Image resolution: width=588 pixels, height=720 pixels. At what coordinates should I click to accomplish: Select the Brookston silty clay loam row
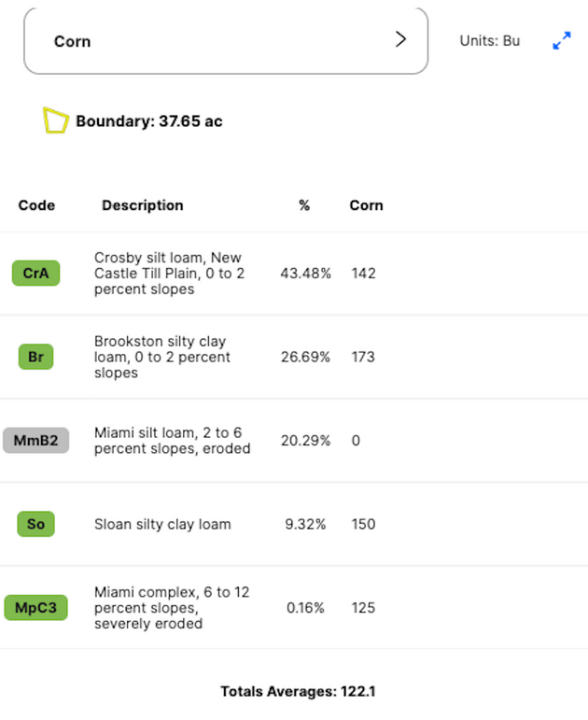[x=161, y=357]
